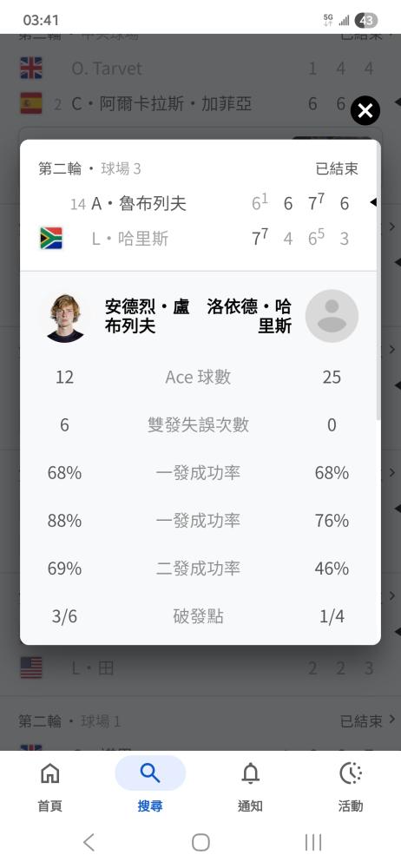The height and width of the screenshot is (868, 401).
Task: Tap Andrey Rublev's player photo
Action: (65, 317)
